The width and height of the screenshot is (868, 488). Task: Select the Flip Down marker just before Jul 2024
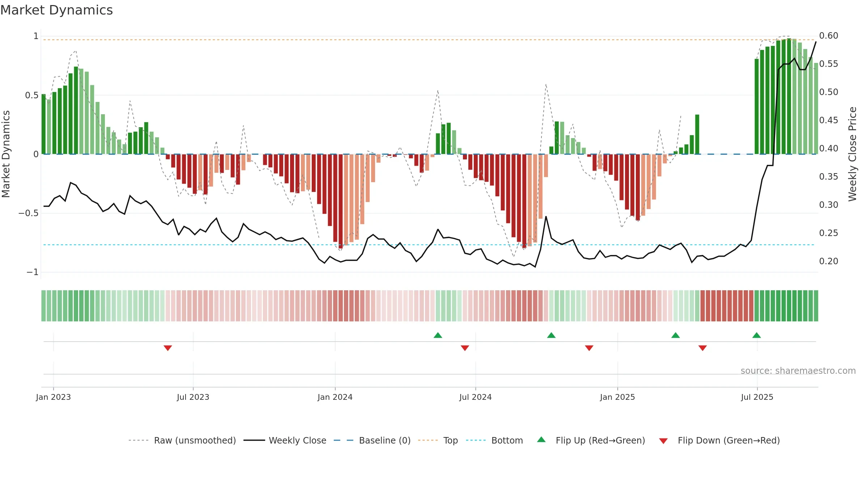point(465,348)
